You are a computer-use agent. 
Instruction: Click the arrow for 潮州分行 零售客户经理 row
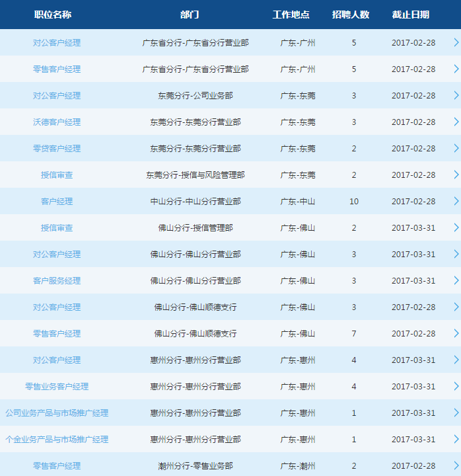point(456,465)
